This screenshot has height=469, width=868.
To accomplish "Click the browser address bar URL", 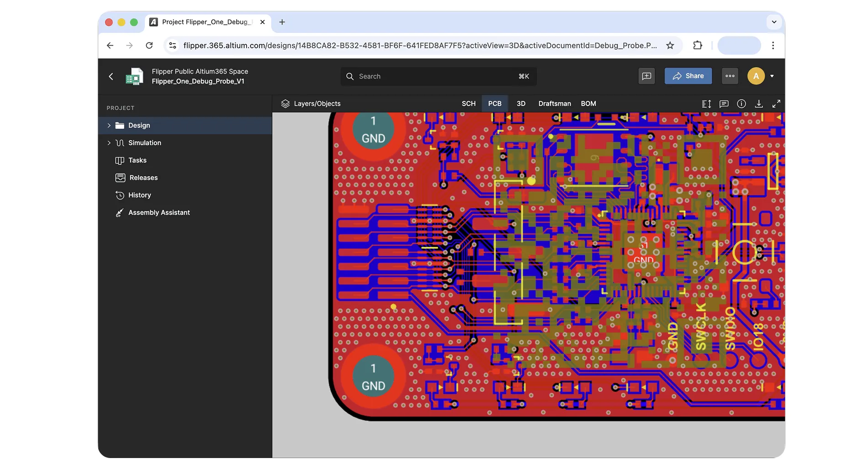I will point(420,45).
